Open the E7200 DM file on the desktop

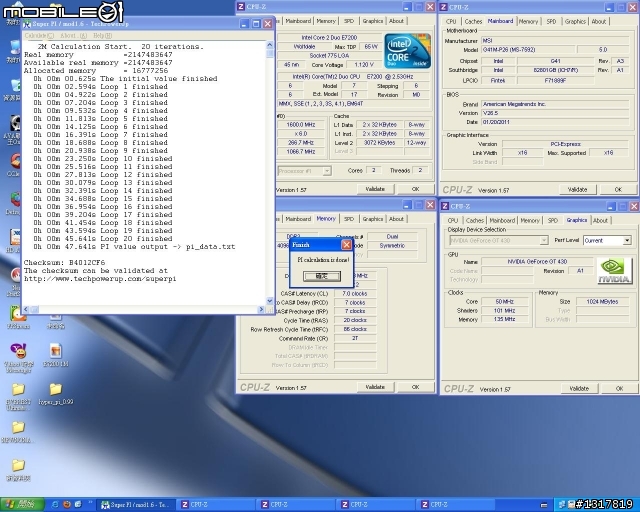point(56,355)
